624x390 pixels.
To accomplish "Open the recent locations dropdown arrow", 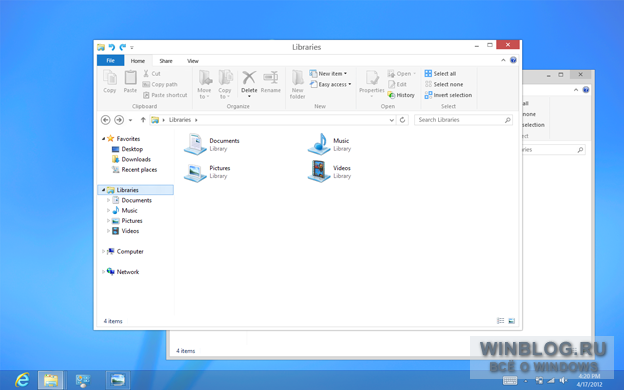I will point(130,120).
